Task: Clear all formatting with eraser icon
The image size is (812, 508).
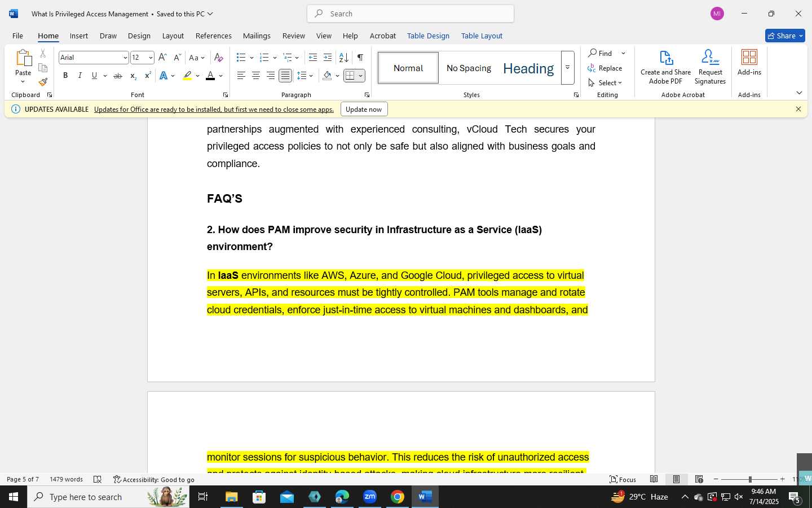Action: (x=219, y=58)
